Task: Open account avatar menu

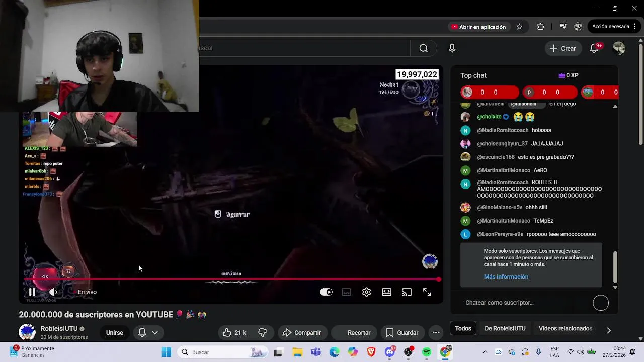Action: 619,48
